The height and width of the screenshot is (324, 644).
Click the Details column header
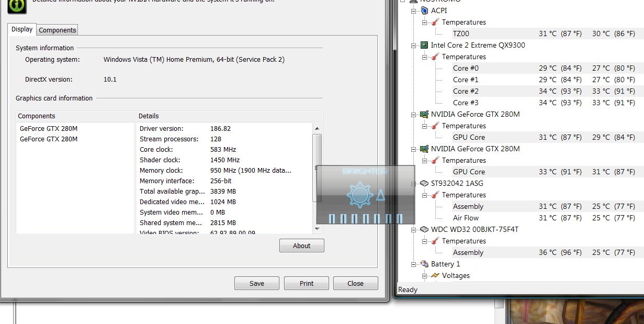pyautogui.click(x=230, y=116)
